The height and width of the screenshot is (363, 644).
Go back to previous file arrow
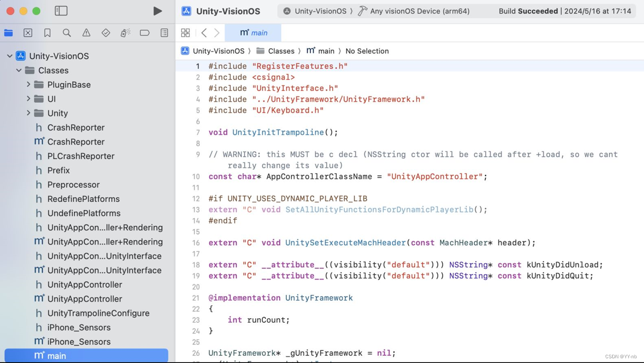point(204,33)
